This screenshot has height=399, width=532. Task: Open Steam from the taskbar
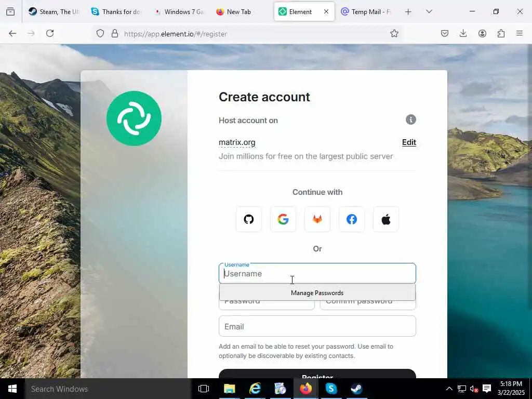coord(356,389)
